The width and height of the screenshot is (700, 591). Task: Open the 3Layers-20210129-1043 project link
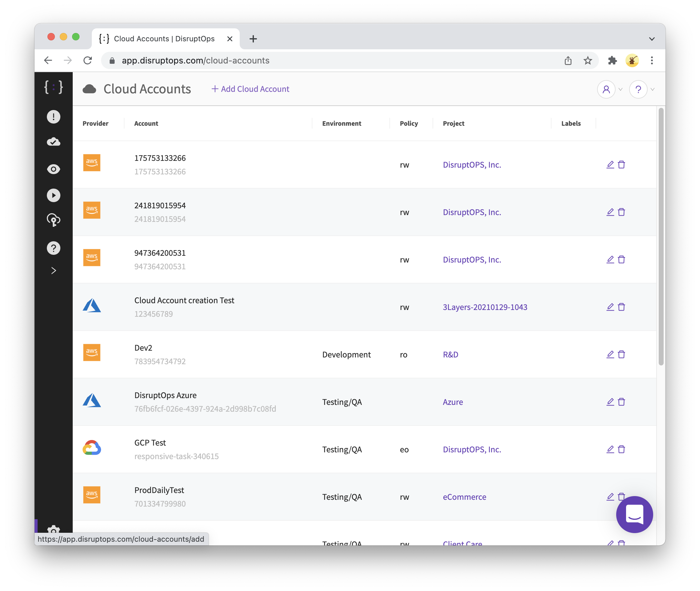tap(485, 307)
